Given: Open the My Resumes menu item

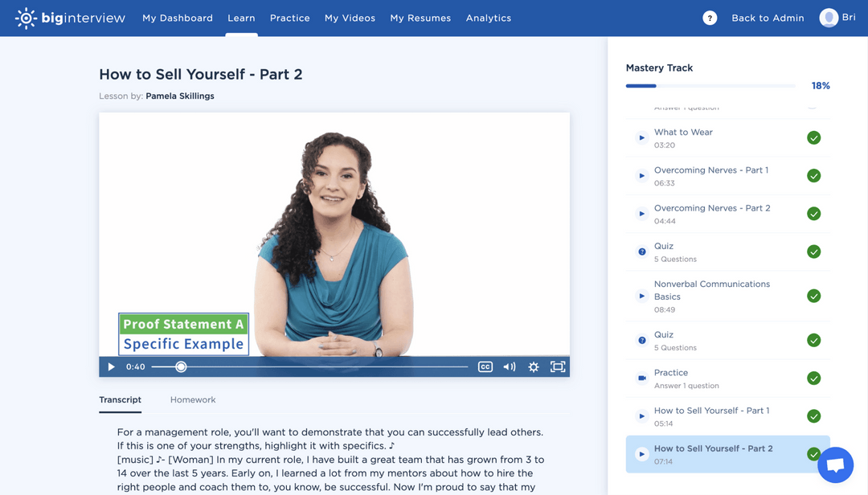Looking at the screenshot, I should coord(420,17).
